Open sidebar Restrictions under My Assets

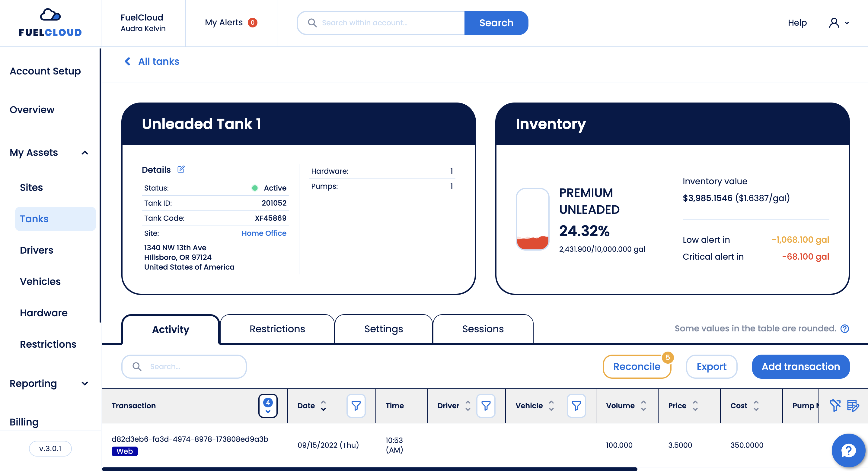48,344
